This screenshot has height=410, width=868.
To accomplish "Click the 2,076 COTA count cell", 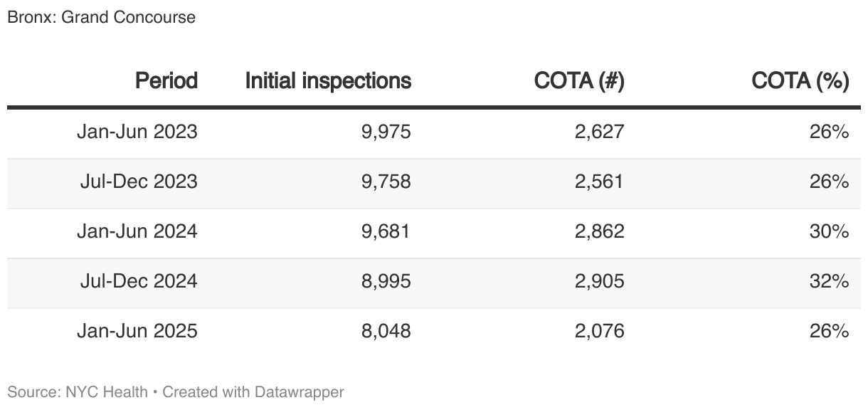I will [x=599, y=332].
